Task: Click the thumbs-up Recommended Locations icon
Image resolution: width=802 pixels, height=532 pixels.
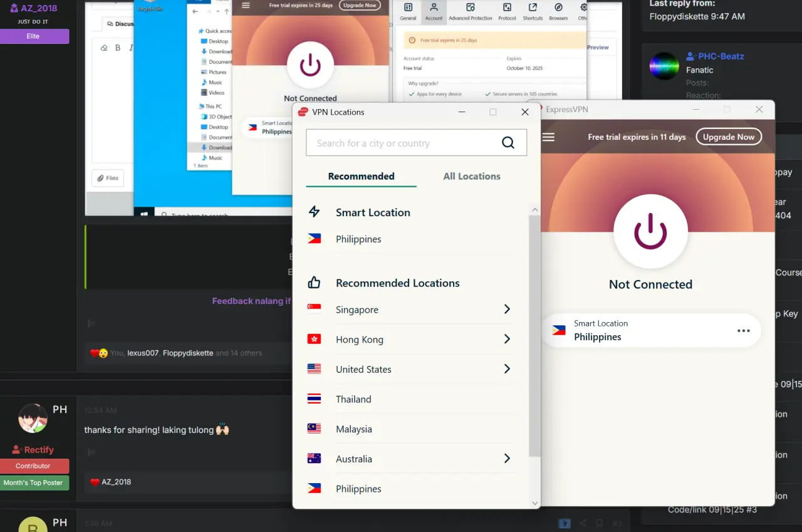Action: coord(315,283)
